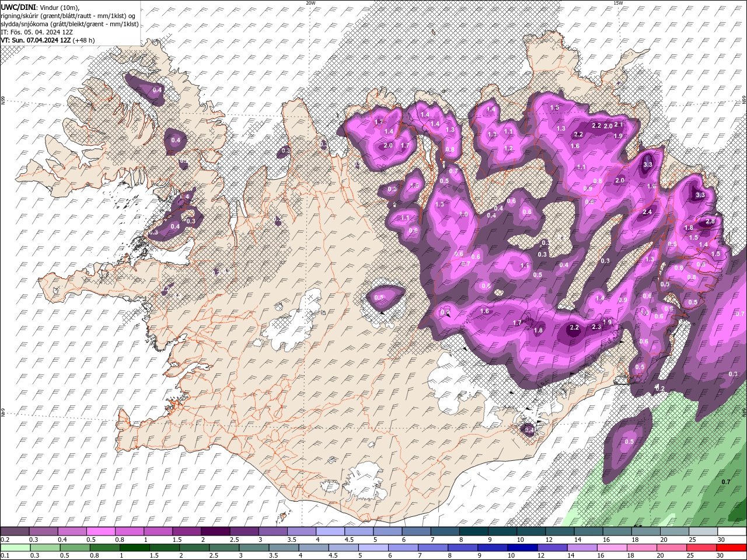
Task: Click the 30 label on the lower rain scale
Action: 721,556
